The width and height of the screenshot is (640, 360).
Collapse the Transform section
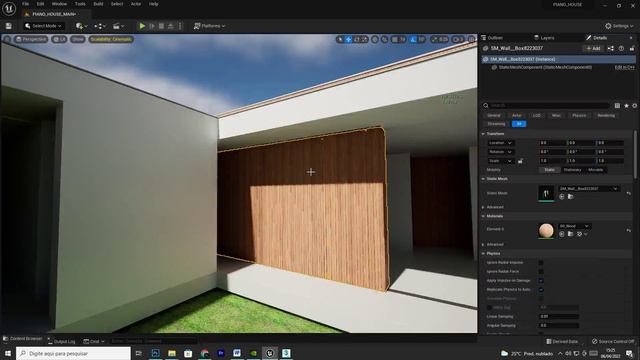tap(483, 134)
